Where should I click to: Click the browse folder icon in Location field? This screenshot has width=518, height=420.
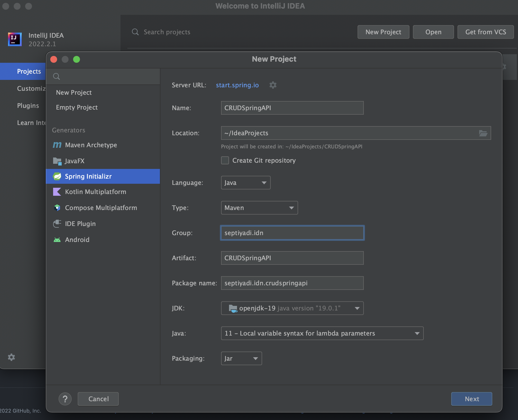[483, 133]
